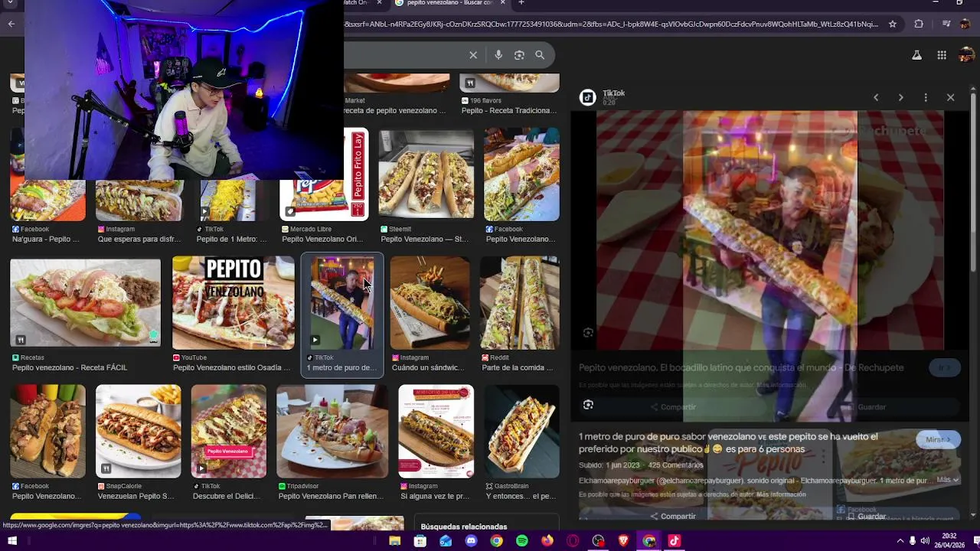
Task: Open the Windows Start menu
Action: 12,541
